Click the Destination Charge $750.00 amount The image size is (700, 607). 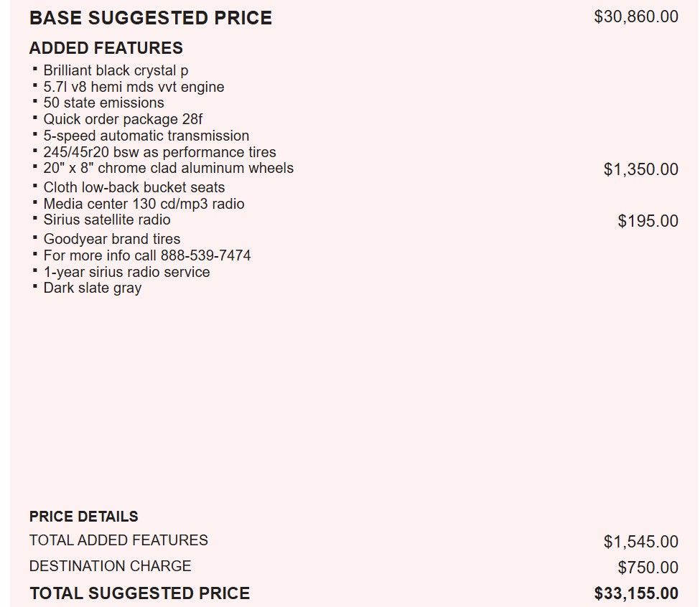click(648, 568)
